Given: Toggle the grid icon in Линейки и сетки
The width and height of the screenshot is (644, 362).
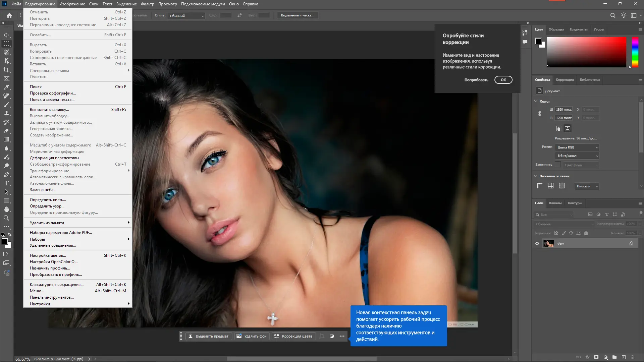Looking at the screenshot, I should coord(551,186).
